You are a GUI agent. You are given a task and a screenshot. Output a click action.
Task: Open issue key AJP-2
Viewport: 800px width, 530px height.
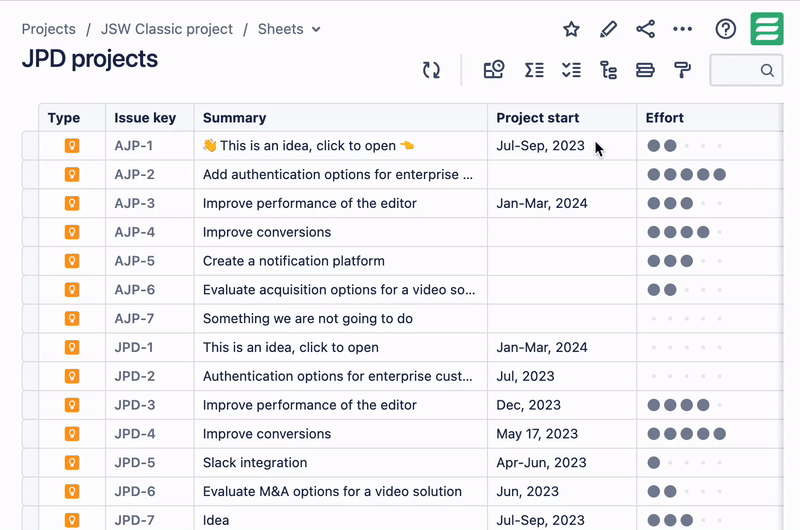[x=134, y=174]
